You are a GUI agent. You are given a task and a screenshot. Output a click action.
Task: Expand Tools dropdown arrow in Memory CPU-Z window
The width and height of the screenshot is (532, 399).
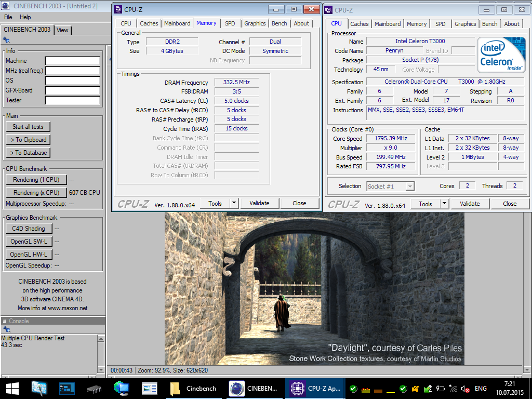pos(234,203)
